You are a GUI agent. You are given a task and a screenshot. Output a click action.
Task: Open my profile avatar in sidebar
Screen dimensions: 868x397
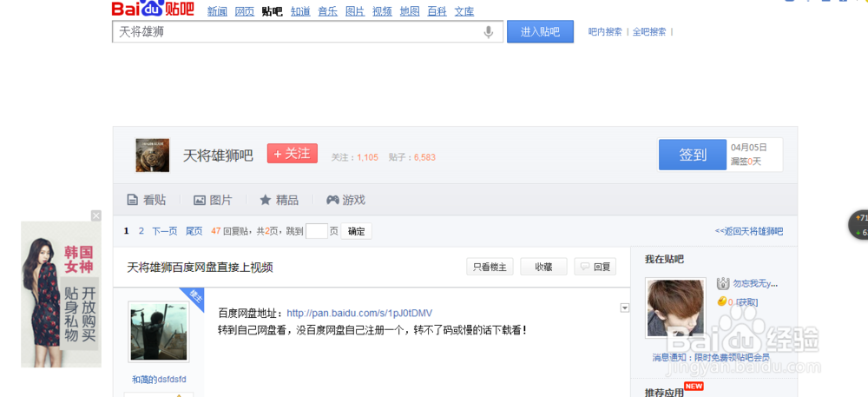tap(675, 308)
